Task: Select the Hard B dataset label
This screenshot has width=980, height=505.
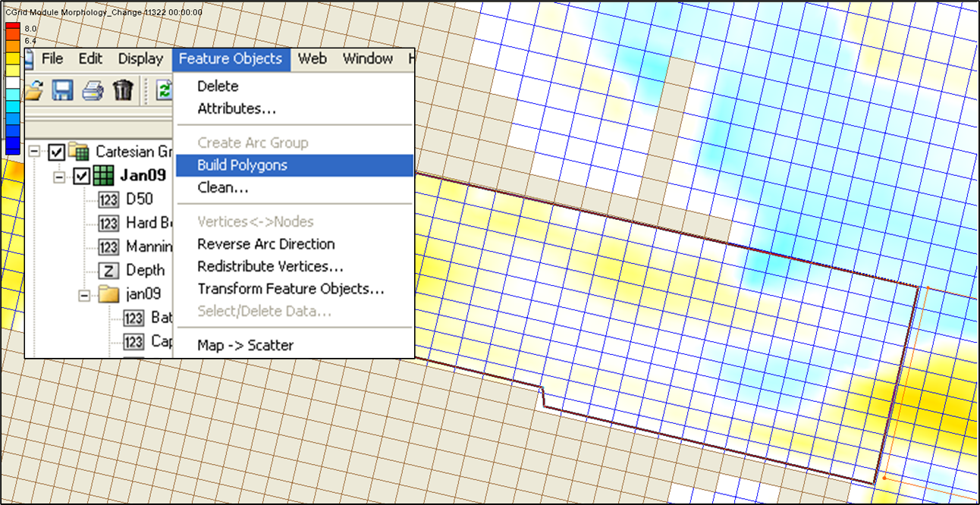Action: [x=149, y=223]
